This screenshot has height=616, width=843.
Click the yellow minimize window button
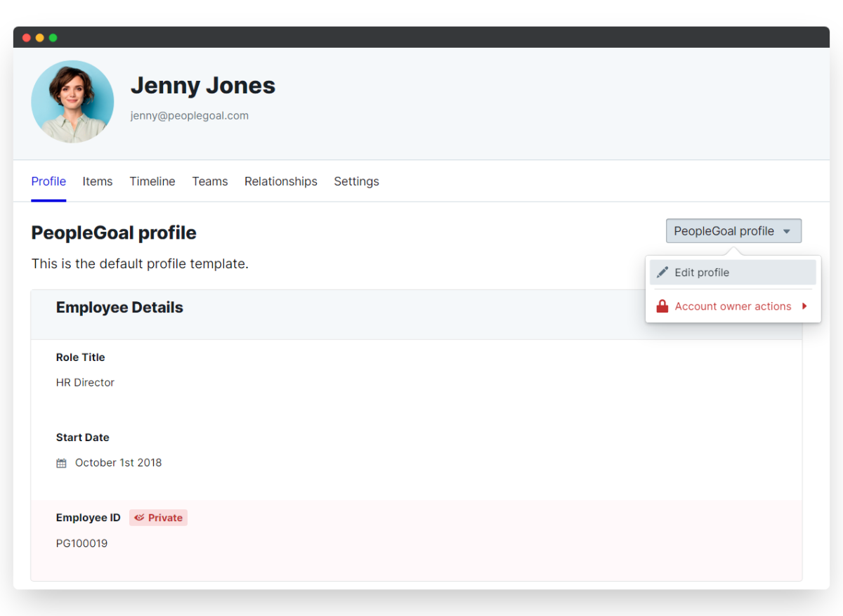[40, 38]
